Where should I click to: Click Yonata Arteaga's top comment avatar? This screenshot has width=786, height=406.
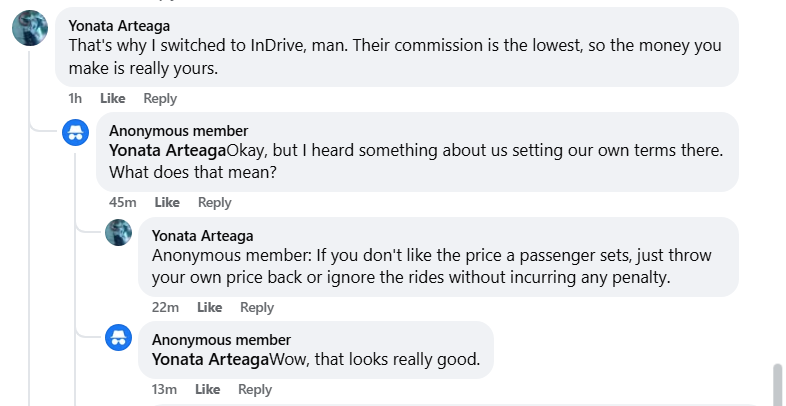[30, 28]
